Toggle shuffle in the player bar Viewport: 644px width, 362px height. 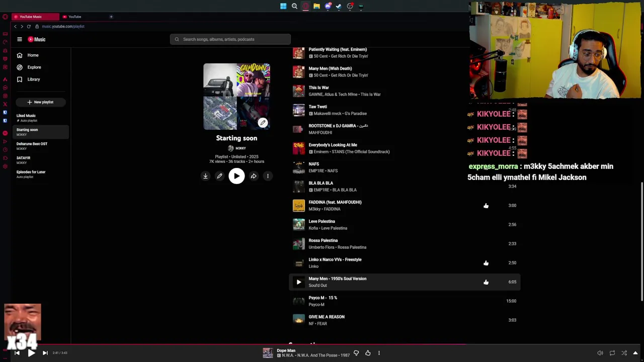[x=624, y=353]
